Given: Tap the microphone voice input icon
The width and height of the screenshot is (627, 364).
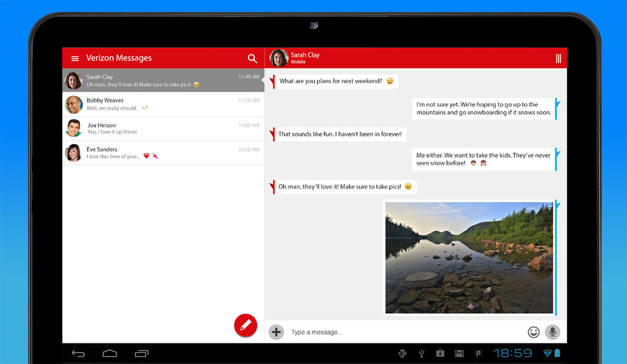Looking at the screenshot, I should [552, 332].
